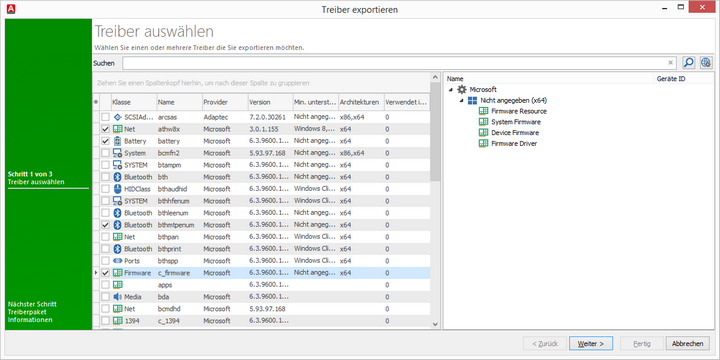Viewport: 720px width, 360px height.
Task: Sort by the Verwendet i... column header
Action: coord(406,102)
